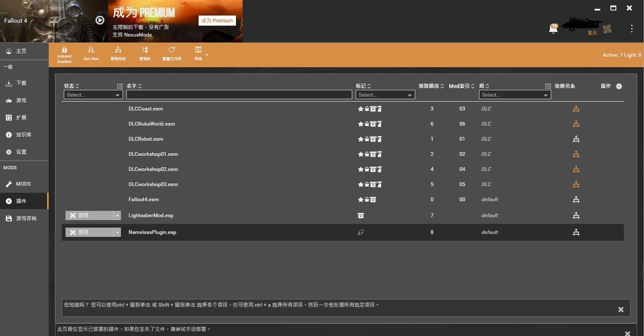Sort by Mod索引 column header
644x336 pixels.
click(x=461, y=86)
